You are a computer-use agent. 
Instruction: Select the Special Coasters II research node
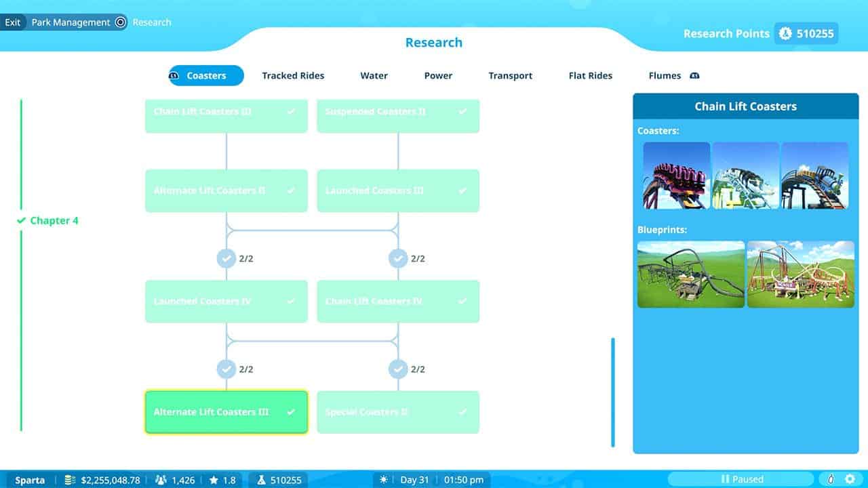(398, 412)
